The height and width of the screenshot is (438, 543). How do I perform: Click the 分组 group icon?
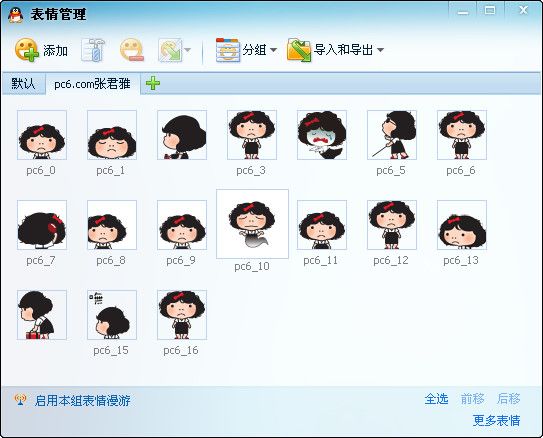click(228, 50)
